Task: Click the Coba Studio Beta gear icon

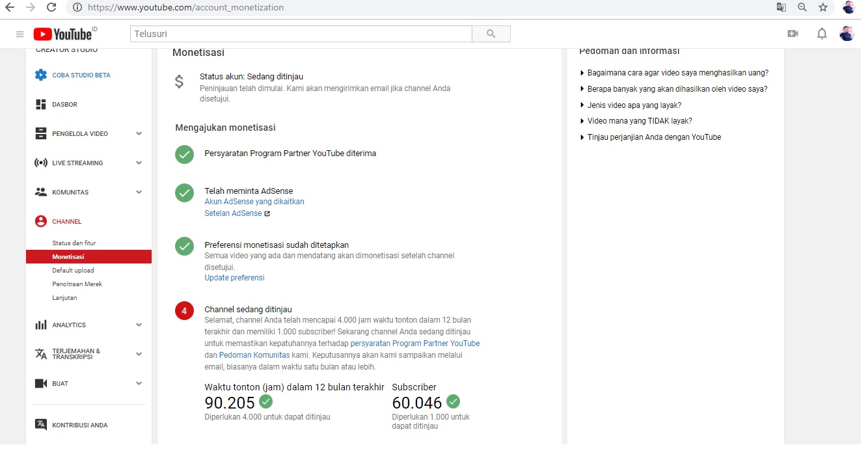Action: point(41,75)
